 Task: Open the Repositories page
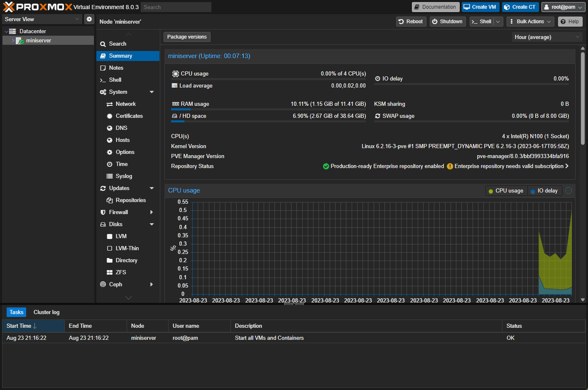(x=130, y=200)
